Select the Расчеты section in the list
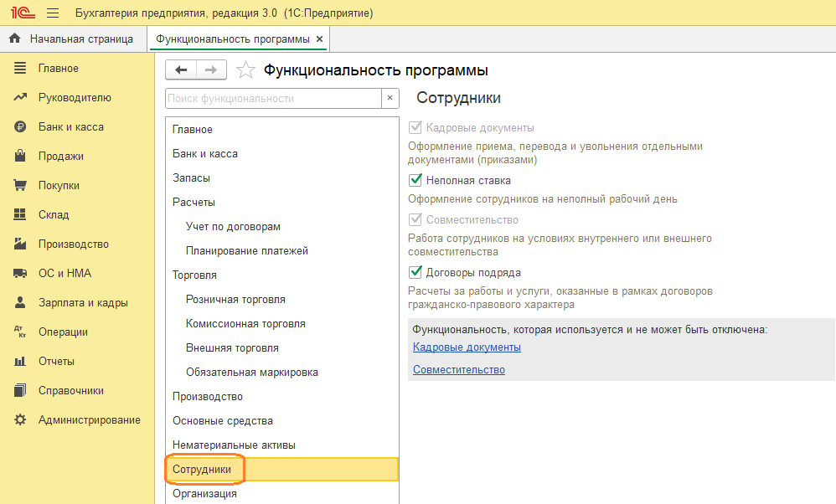The height and width of the screenshot is (504, 836). [x=194, y=203]
